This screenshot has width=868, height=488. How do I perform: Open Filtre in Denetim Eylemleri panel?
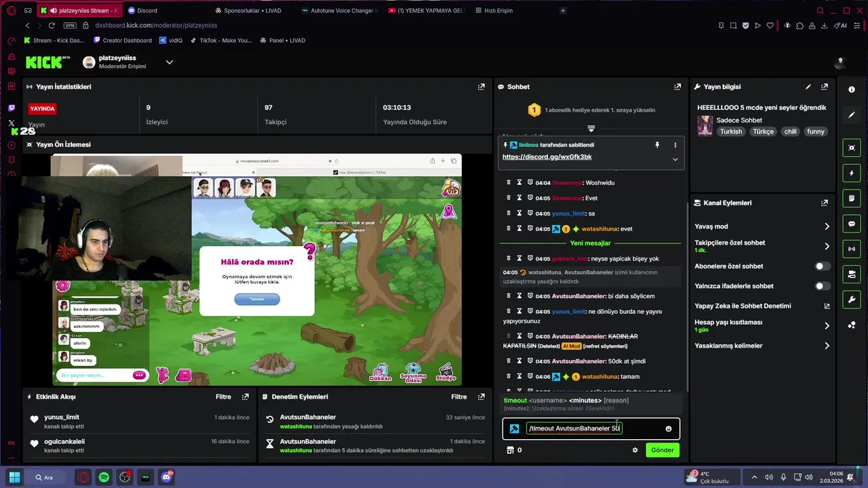[459, 397]
